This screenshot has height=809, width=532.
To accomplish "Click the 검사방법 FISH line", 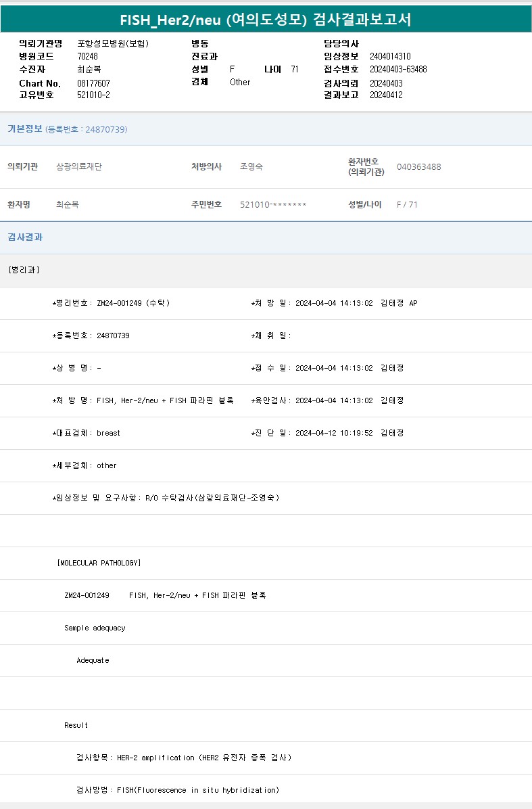I will (177, 790).
